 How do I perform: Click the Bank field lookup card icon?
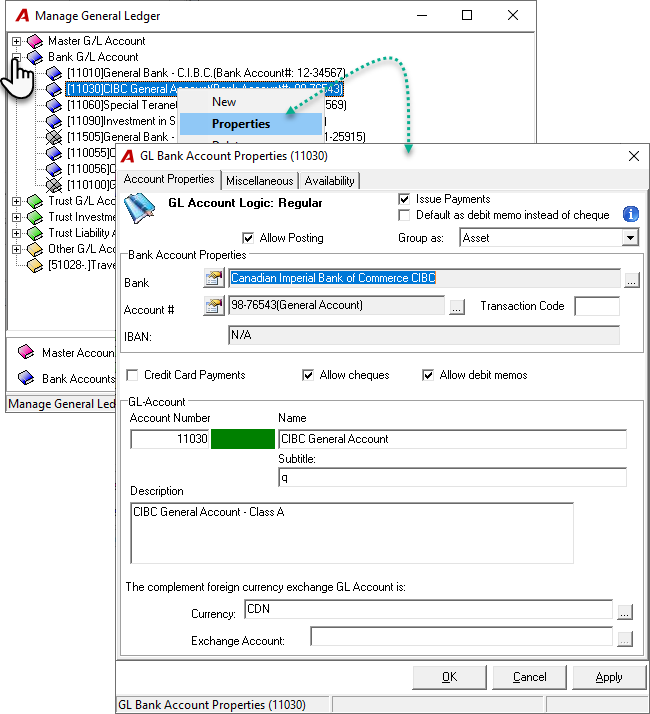(214, 278)
